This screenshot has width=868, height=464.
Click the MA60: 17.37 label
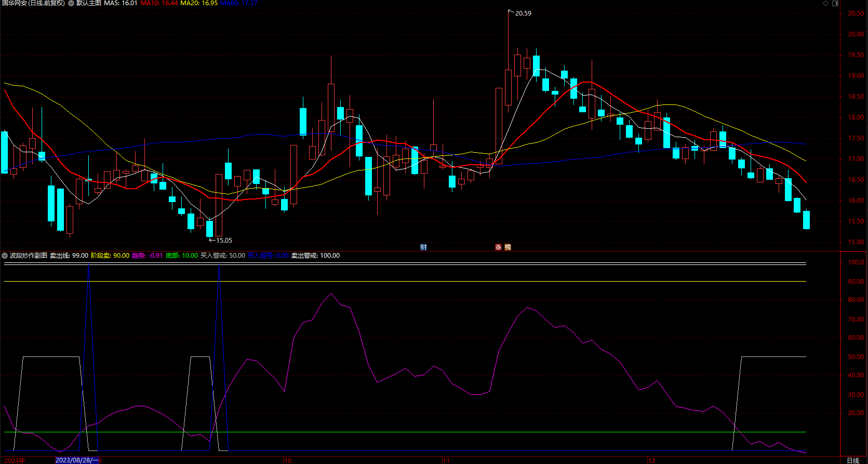[239, 3]
